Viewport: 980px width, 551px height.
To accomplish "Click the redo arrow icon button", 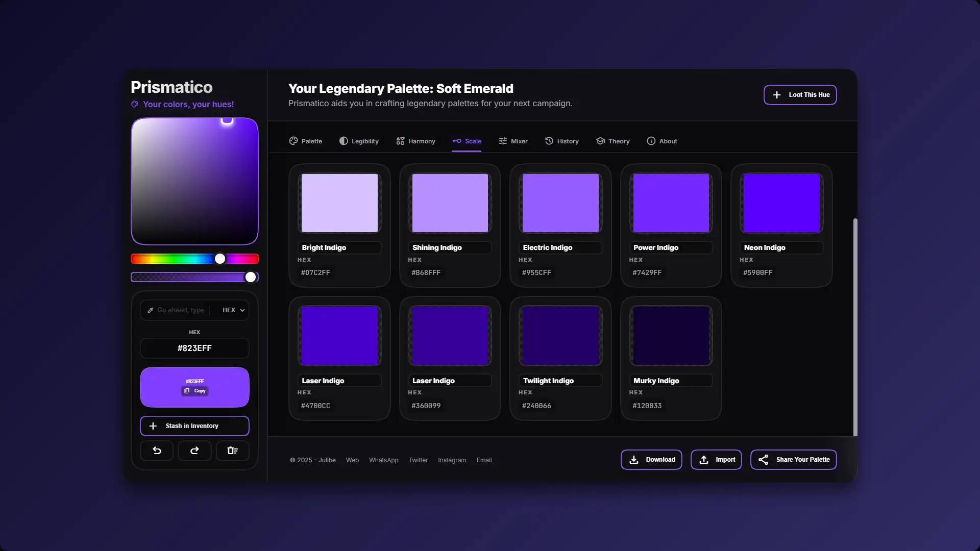I will (x=194, y=450).
